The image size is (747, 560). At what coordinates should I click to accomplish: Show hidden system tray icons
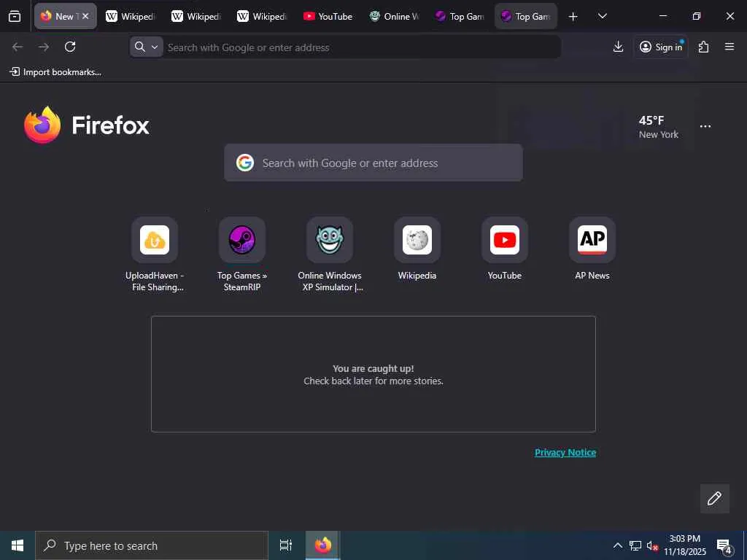617,545
